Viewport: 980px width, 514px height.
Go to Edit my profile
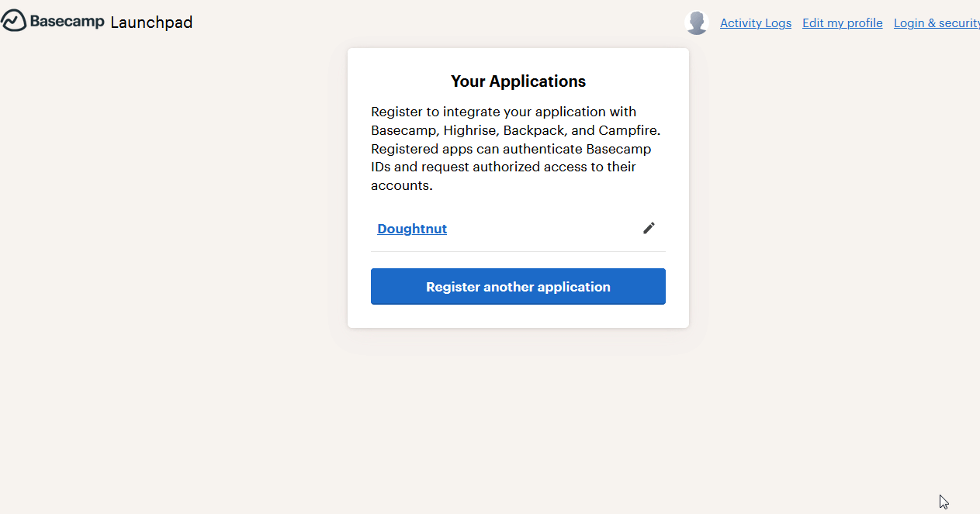pos(843,23)
